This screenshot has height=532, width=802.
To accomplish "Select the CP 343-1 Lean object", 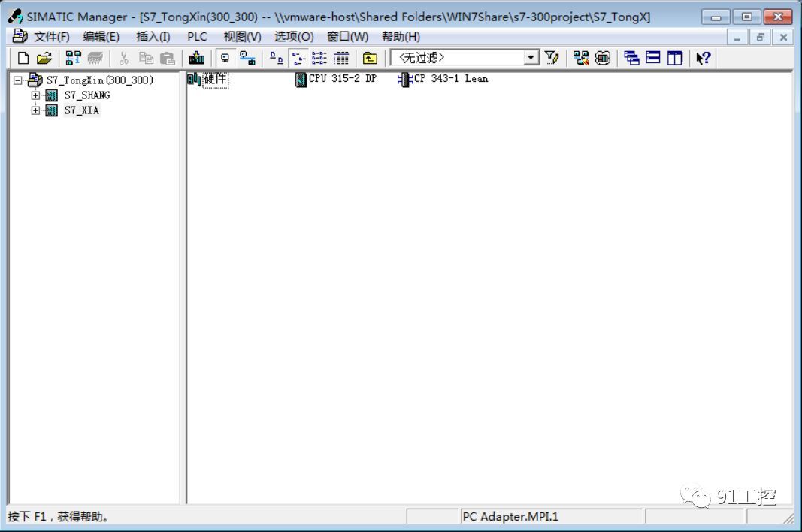I will tap(450, 79).
